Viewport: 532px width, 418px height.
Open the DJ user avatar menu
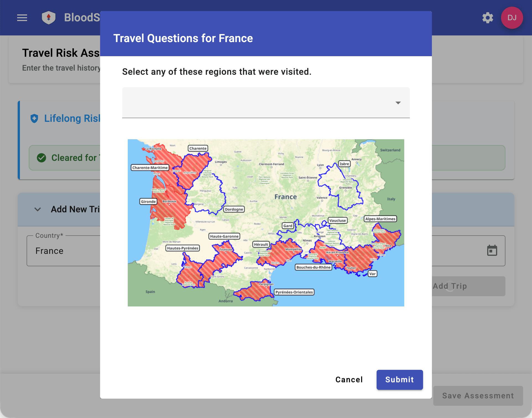pos(512,18)
